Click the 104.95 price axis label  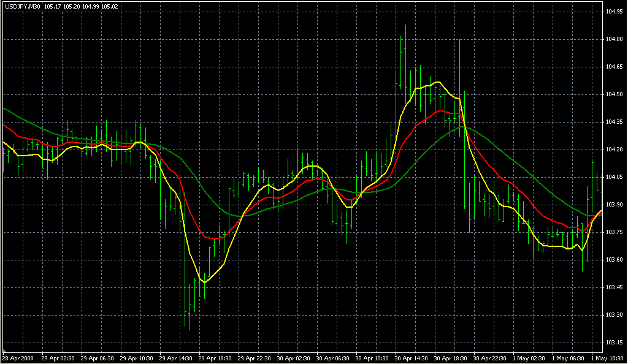(x=615, y=12)
